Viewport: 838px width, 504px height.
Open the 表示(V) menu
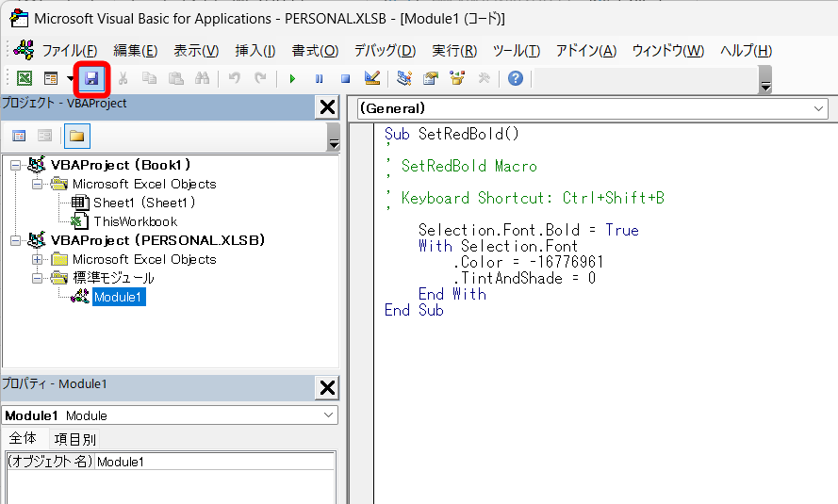click(196, 51)
